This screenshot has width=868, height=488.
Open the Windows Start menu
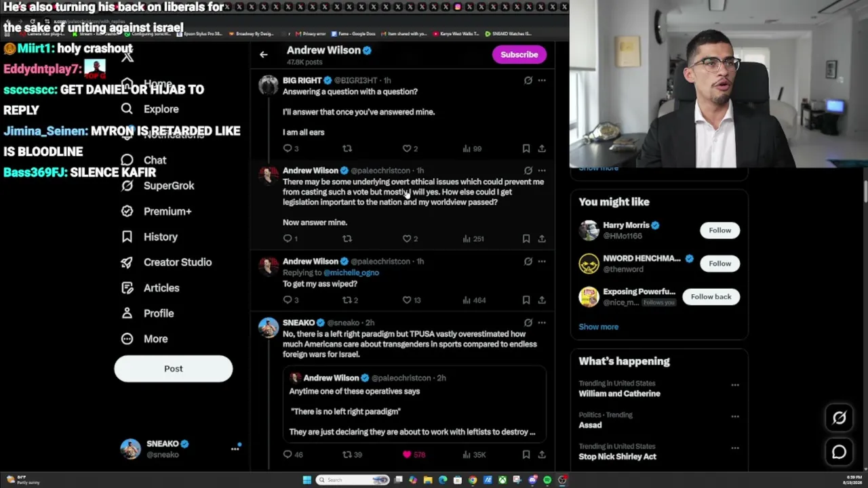click(x=307, y=480)
